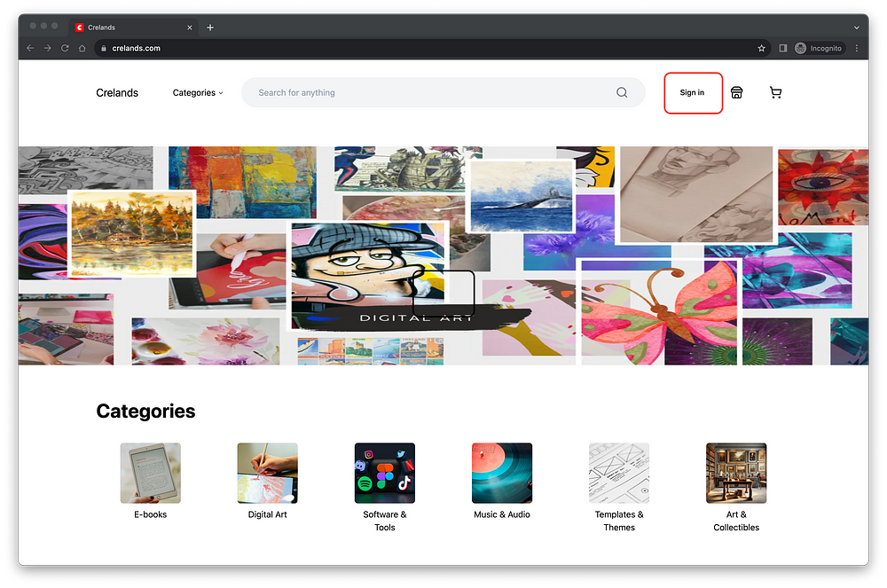This screenshot has width=887, height=588.
Task: Open a new tab with the plus icon
Action: (x=210, y=27)
